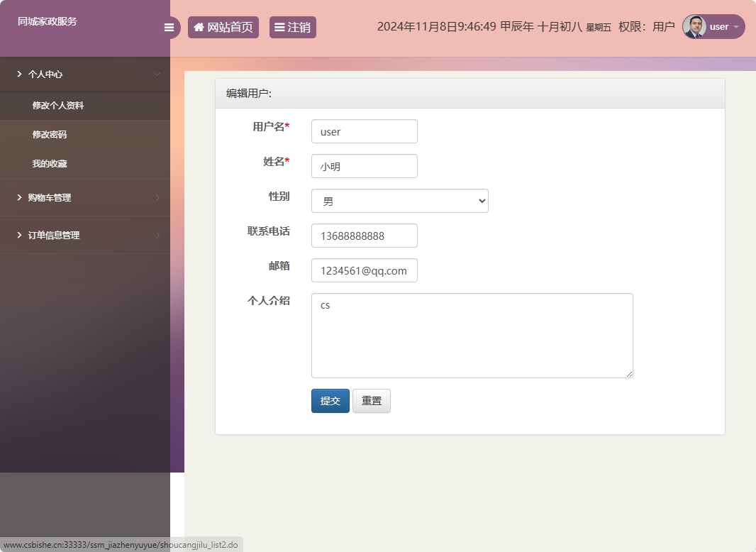This screenshot has height=552, width=756.
Task: Click the 用户名 input field
Action: tap(364, 131)
